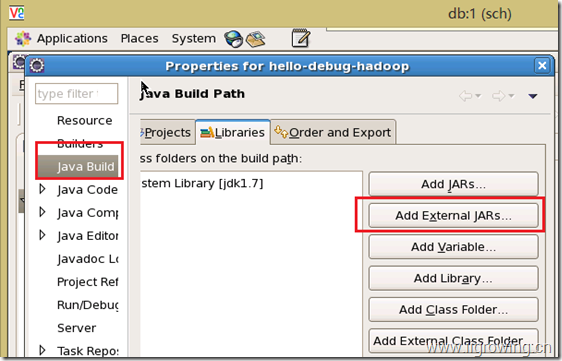Switch to the Libraries tab
This screenshot has height=361, width=562.
(233, 132)
